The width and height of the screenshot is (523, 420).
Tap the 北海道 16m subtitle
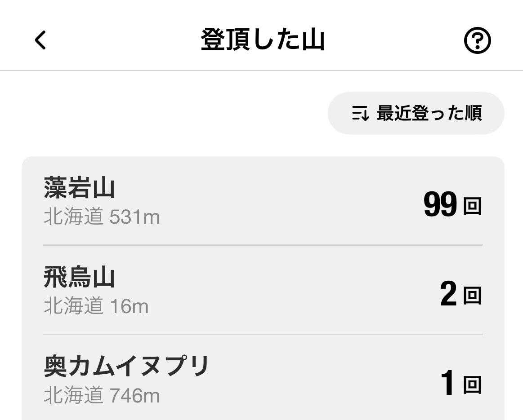[96, 307]
